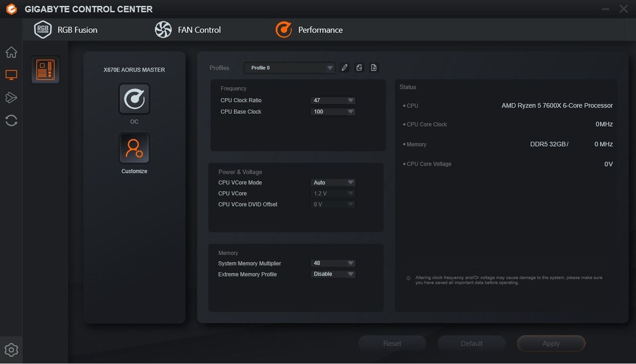Viewport: 636px width, 364px height.
Task: Click the Customize label
Action: pos(134,171)
